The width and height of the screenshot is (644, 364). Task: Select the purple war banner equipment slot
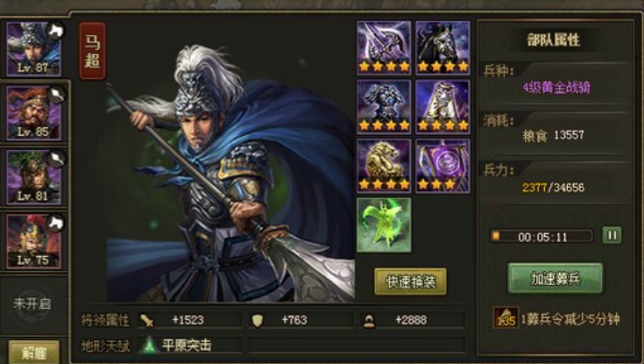pos(442,166)
